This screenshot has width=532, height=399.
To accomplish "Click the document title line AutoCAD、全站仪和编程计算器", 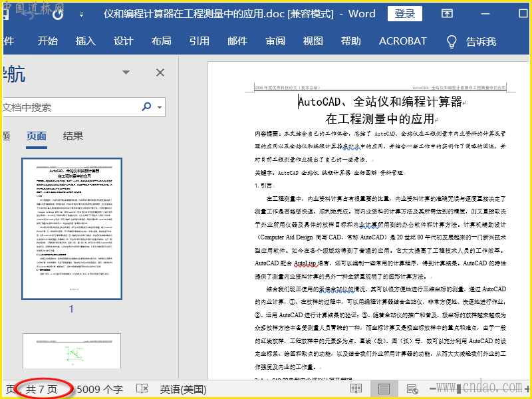I will [x=380, y=102].
